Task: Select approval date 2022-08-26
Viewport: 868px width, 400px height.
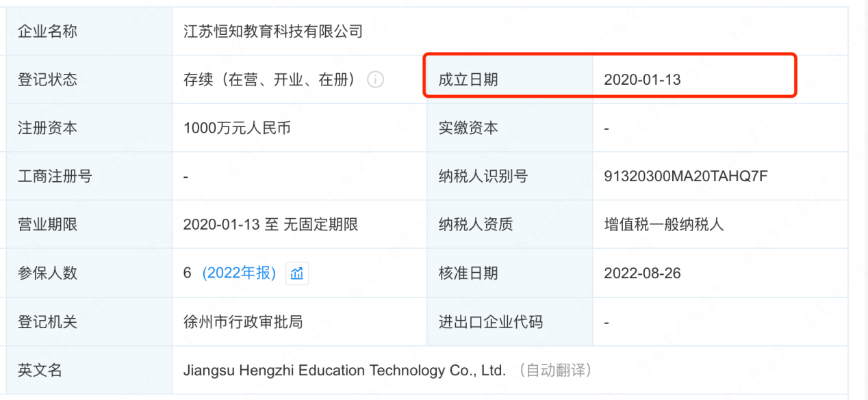Action: click(642, 274)
